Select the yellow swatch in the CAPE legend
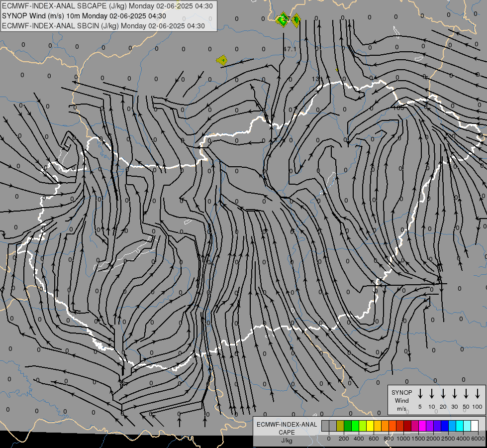 click(370, 426)
